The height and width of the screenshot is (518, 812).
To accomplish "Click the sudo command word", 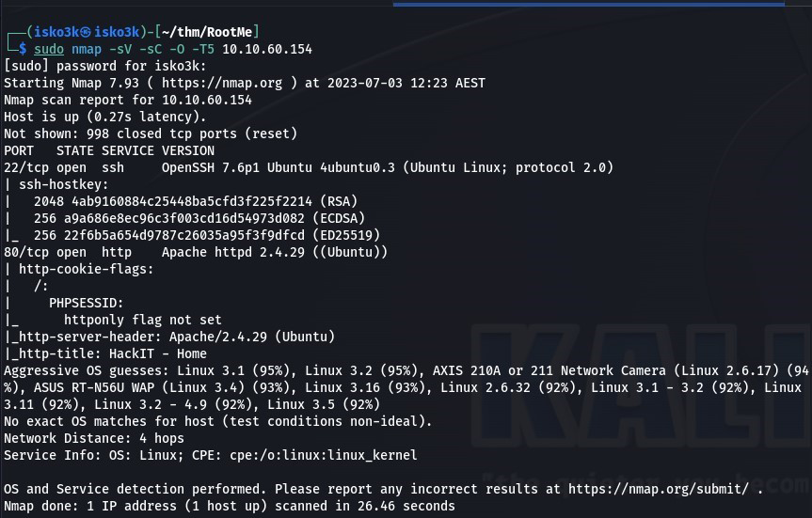I will pos(48,49).
